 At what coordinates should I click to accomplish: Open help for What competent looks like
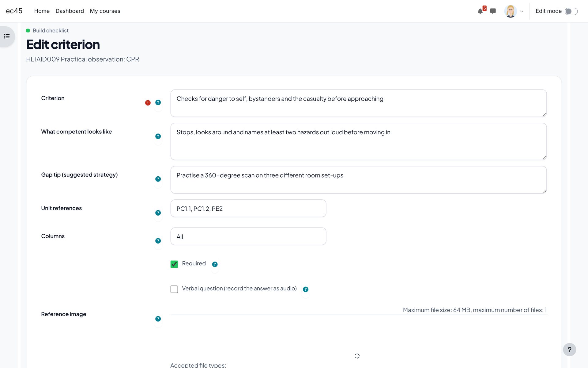click(158, 136)
